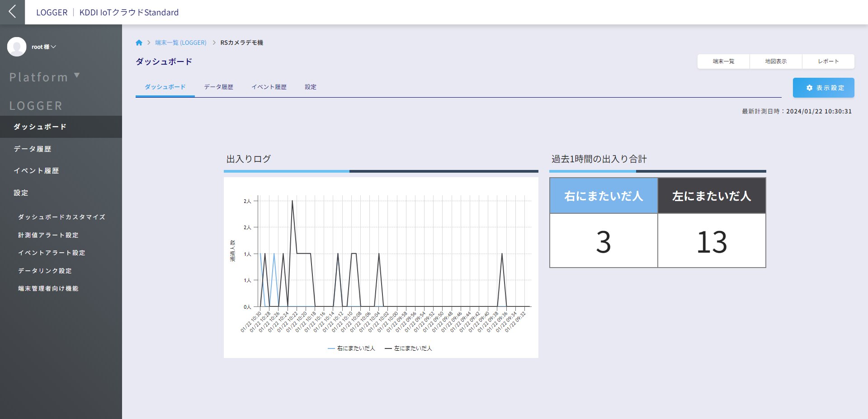
Task: Open データリンク設定 in sidebar
Action: click(x=45, y=271)
